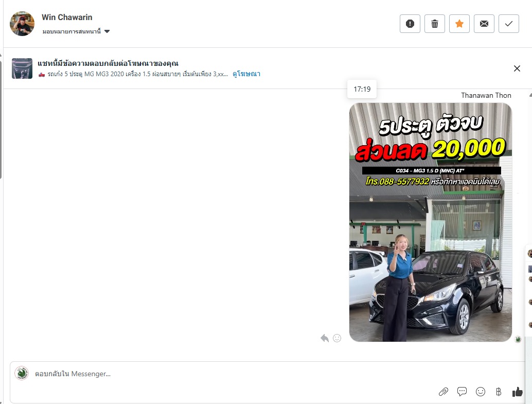Mark conversation as spam with the exclamation icon
Screen dimensions: 532x404
410,24
